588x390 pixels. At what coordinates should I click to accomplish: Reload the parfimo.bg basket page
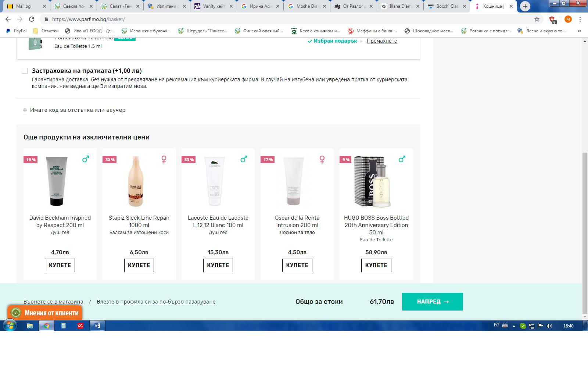click(x=32, y=19)
